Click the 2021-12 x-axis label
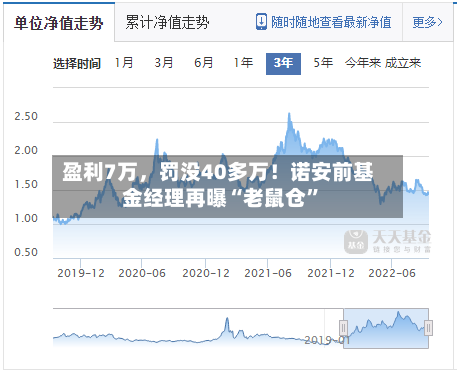457x373 pixels. (331, 273)
